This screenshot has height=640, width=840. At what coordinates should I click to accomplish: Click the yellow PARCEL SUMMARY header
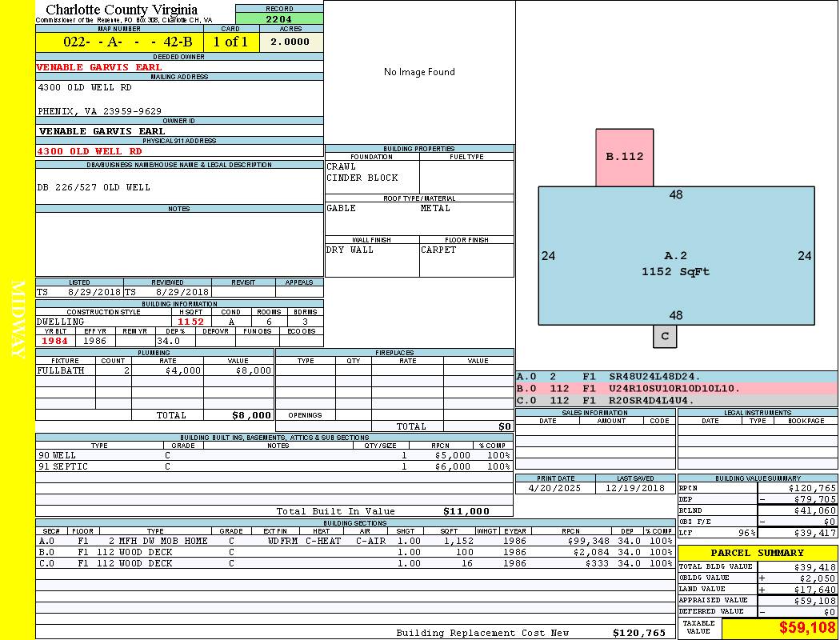pyautogui.click(x=757, y=553)
